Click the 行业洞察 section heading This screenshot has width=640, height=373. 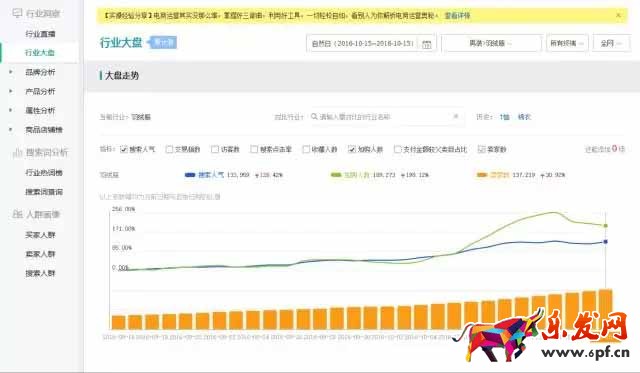(x=43, y=13)
